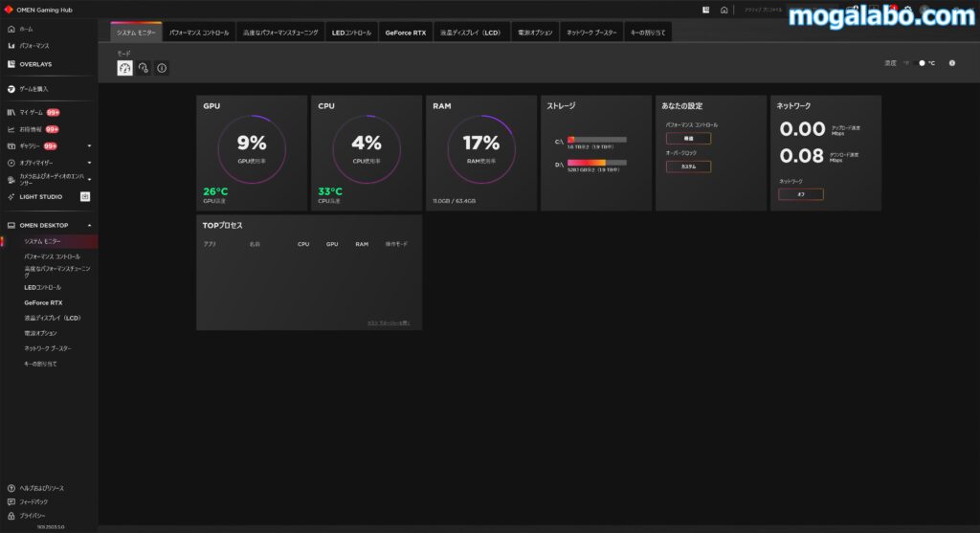Click the home icon in title bar
The width and height of the screenshot is (980, 533).
coord(724,10)
